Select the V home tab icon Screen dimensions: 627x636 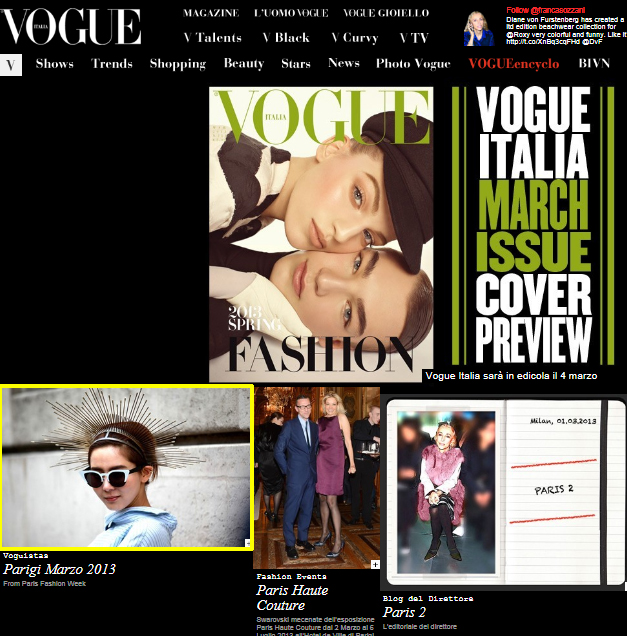pyautogui.click(x=11, y=65)
